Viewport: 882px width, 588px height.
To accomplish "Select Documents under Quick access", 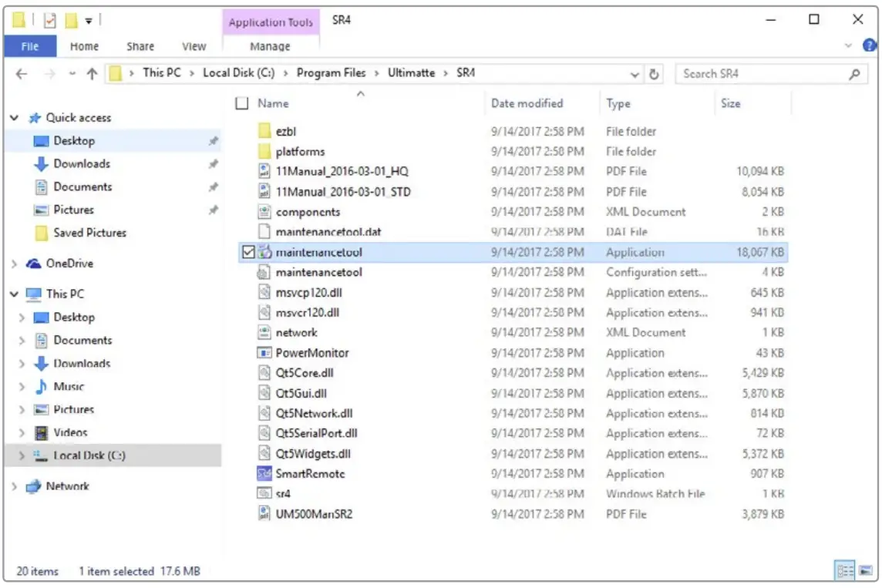I will point(82,186).
